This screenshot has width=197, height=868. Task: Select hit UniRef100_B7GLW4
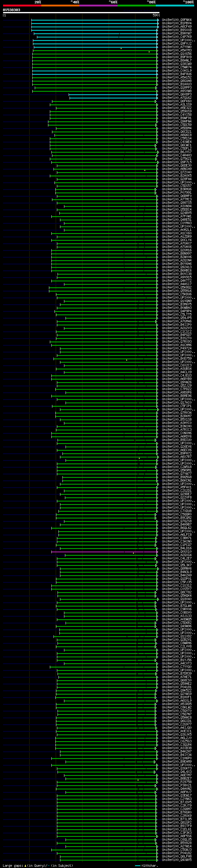click(x=177, y=606)
